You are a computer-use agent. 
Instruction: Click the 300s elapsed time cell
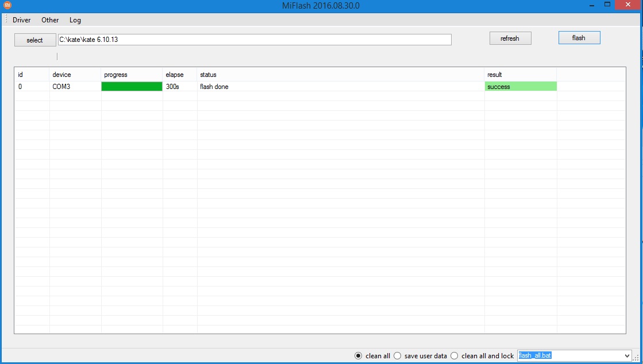tap(180, 87)
